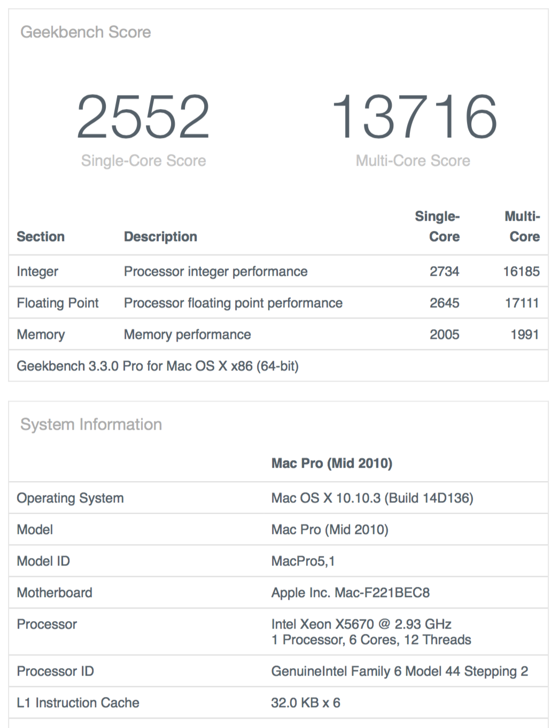Select the Multi-Core Score value 13716

[x=414, y=117]
